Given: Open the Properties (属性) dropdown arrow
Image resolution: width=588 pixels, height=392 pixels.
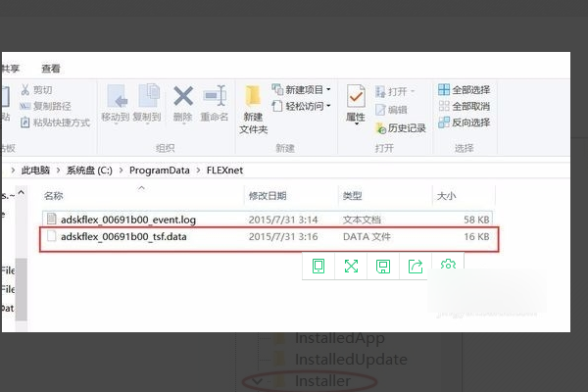Looking at the screenshot, I should [357, 124].
